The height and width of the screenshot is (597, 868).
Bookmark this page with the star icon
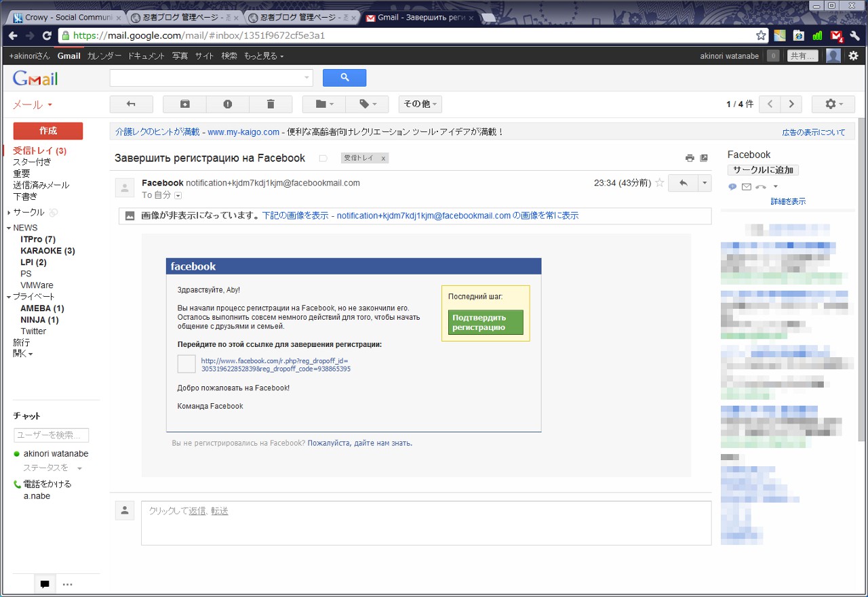click(x=761, y=35)
